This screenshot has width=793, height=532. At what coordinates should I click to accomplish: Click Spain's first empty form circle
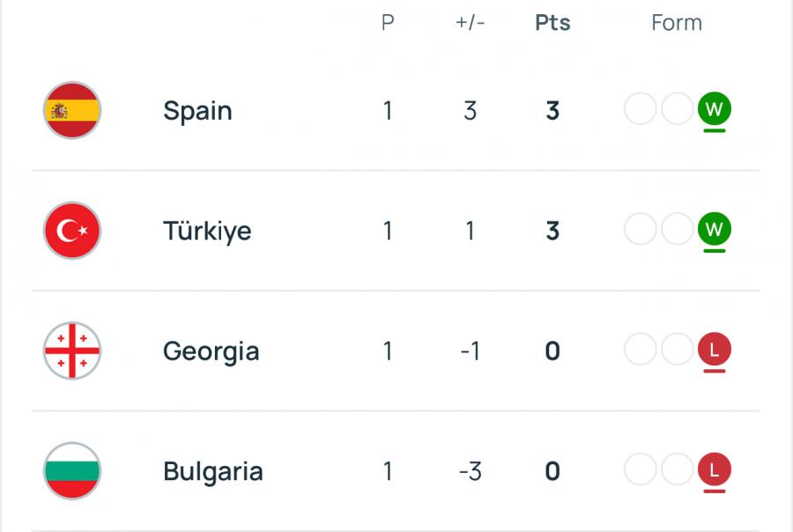641,108
